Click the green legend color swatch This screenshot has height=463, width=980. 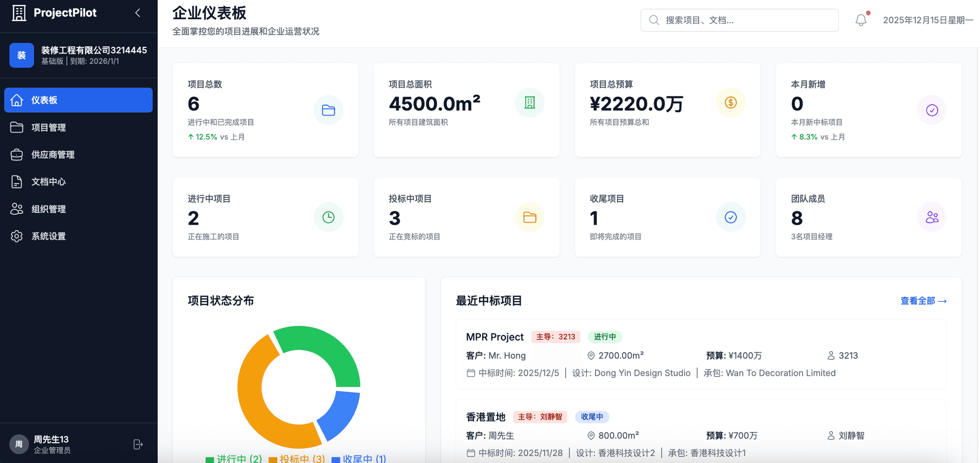pyautogui.click(x=209, y=458)
